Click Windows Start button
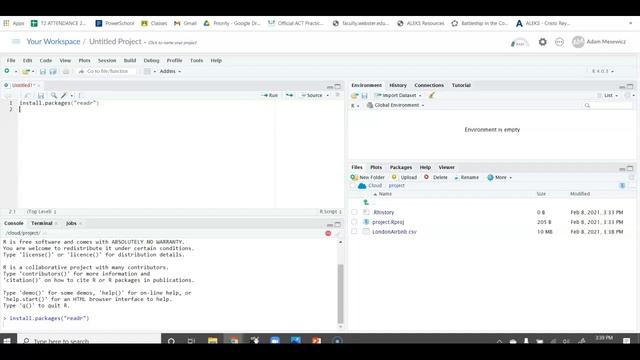The width and height of the screenshot is (640, 360). pyautogui.click(x=7, y=340)
